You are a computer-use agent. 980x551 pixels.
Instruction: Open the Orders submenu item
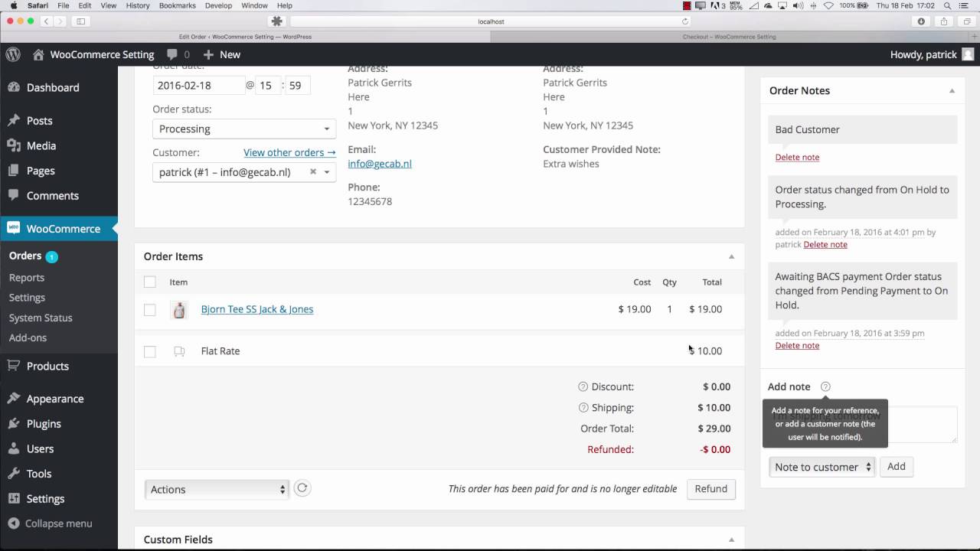[x=25, y=256]
